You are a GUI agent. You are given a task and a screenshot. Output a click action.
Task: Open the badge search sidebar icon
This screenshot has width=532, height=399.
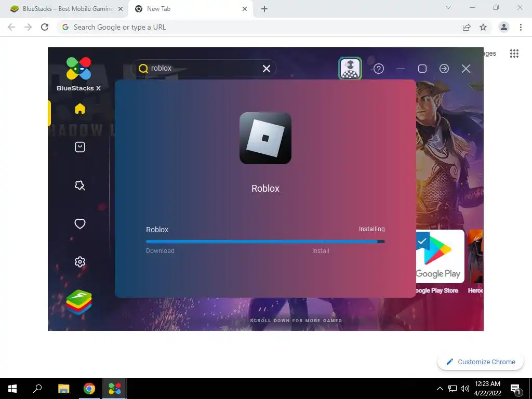(x=79, y=185)
